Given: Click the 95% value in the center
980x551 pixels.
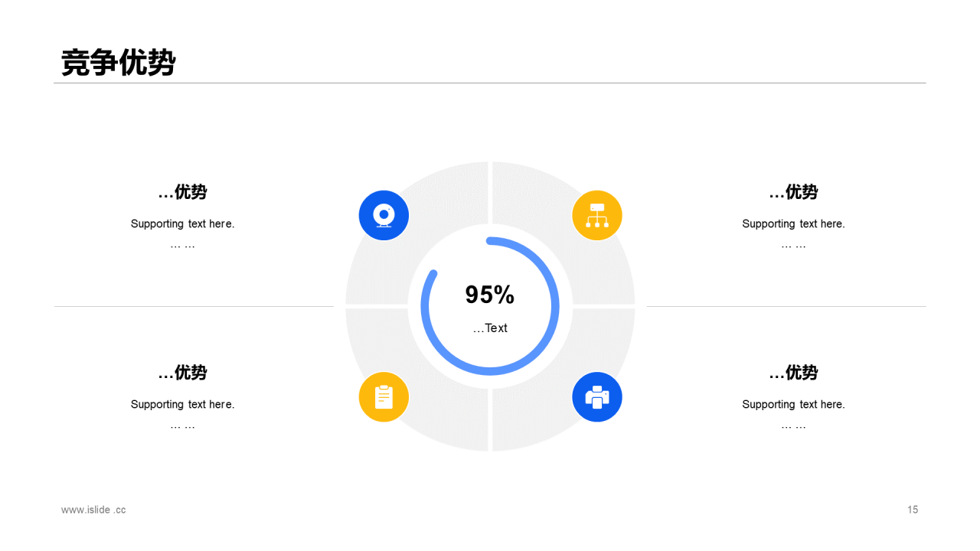Looking at the screenshot, I should pos(490,295).
